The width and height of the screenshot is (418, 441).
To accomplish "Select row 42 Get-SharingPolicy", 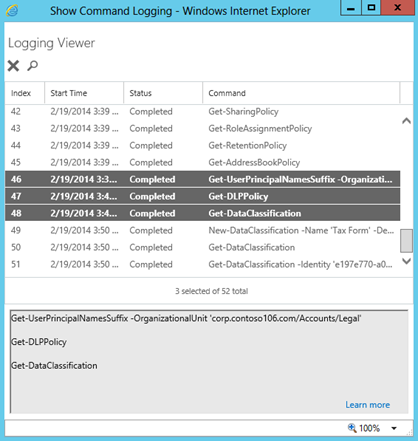I will pyautogui.click(x=203, y=112).
